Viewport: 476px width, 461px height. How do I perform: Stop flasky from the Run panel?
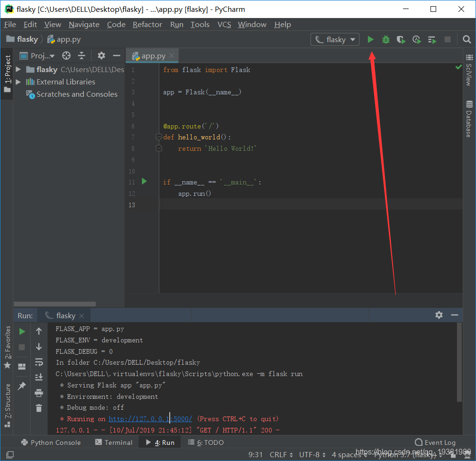point(22,347)
